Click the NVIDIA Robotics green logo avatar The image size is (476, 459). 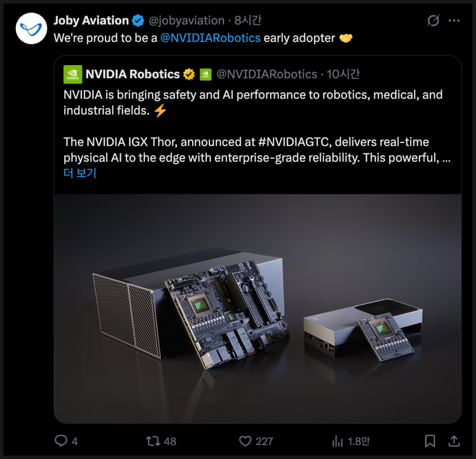click(x=72, y=74)
